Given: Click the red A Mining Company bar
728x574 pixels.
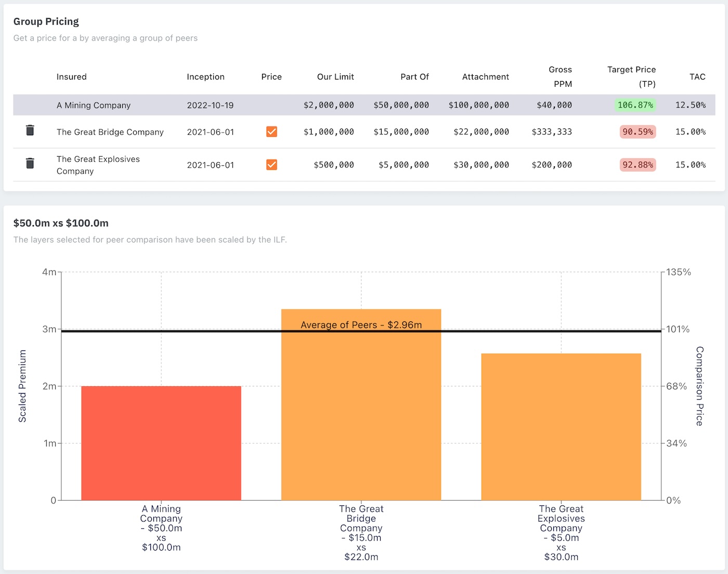Looking at the screenshot, I should coord(161,443).
